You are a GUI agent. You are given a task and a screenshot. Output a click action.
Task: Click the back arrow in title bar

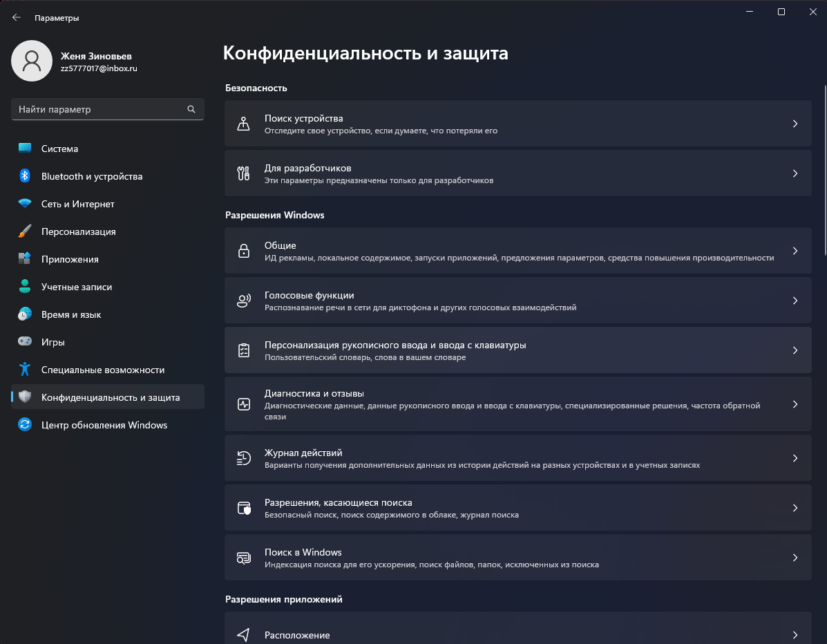[x=17, y=17]
